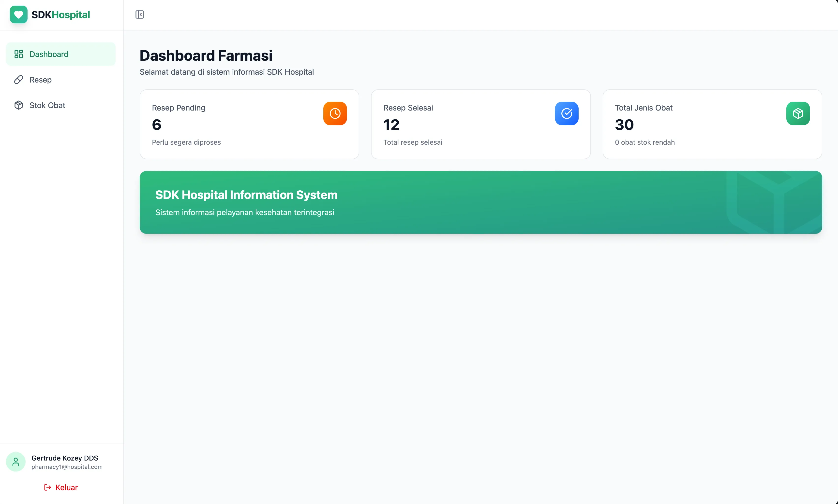This screenshot has width=838, height=504.
Task: Click the green SDK Hospital Information System banner
Action: click(480, 202)
